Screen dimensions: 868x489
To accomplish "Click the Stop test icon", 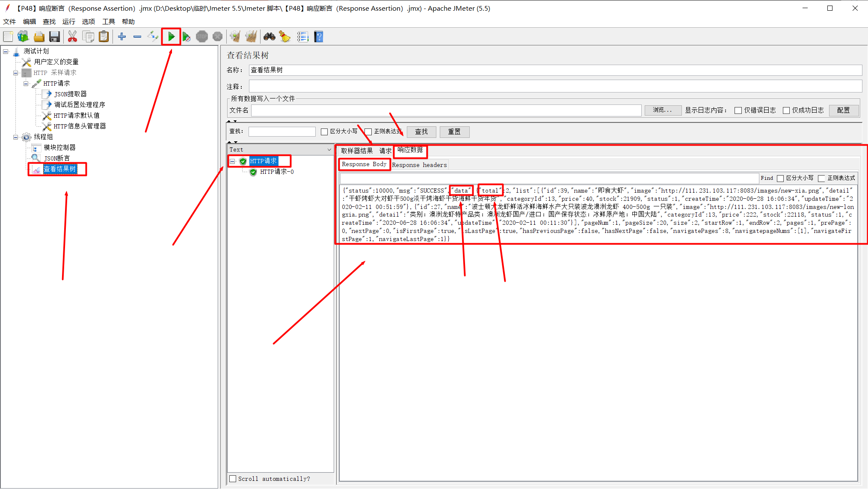I will [x=202, y=37].
